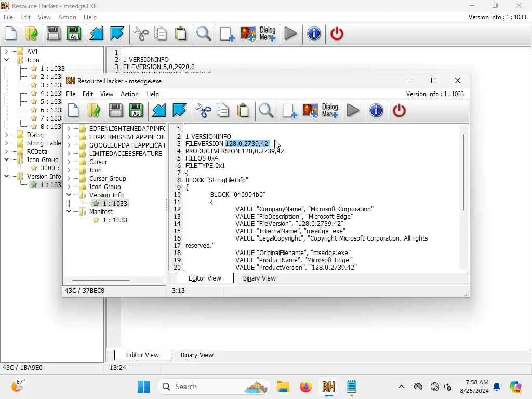Open View menu in front msedge.exe window
Screen dimensions: 532x399
(107, 94)
